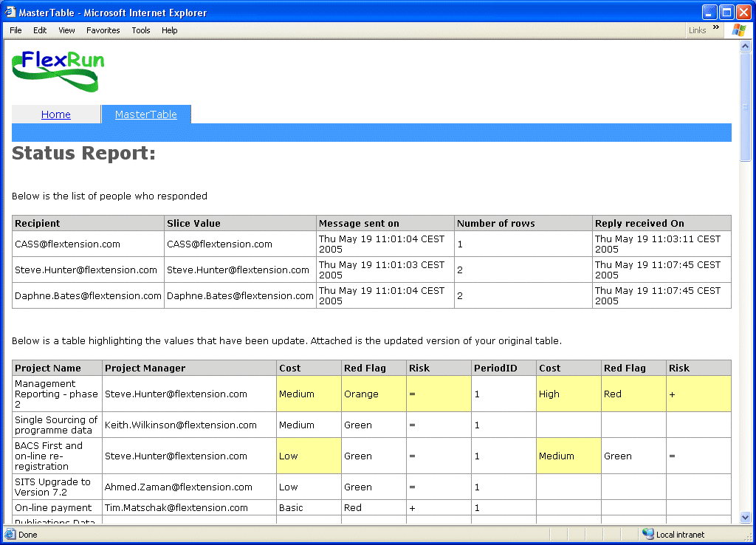Image resolution: width=756 pixels, height=545 pixels.
Task: Select Daphne.Bates@flextension.com in Recipient column
Action: coord(88,295)
